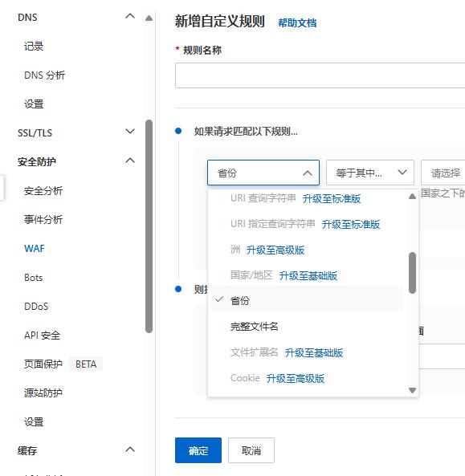Click the 缓存 section label
This screenshot has height=476, width=465.
coord(27,451)
